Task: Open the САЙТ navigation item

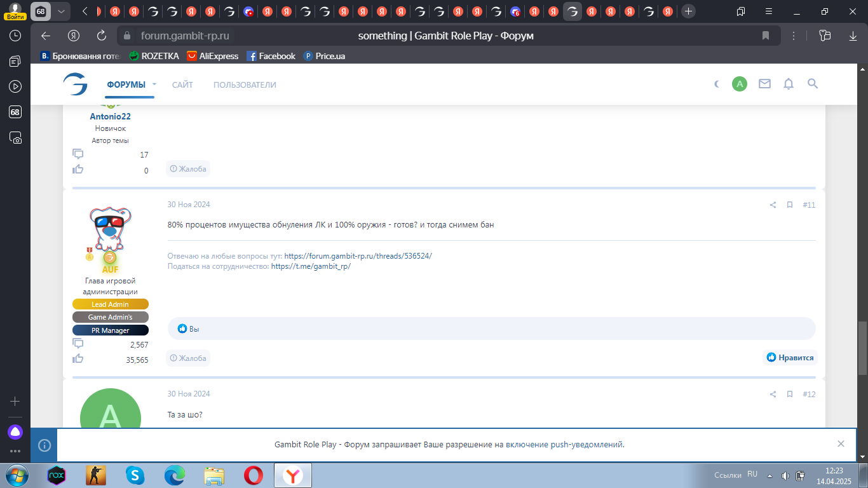Action: tap(182, 85)
